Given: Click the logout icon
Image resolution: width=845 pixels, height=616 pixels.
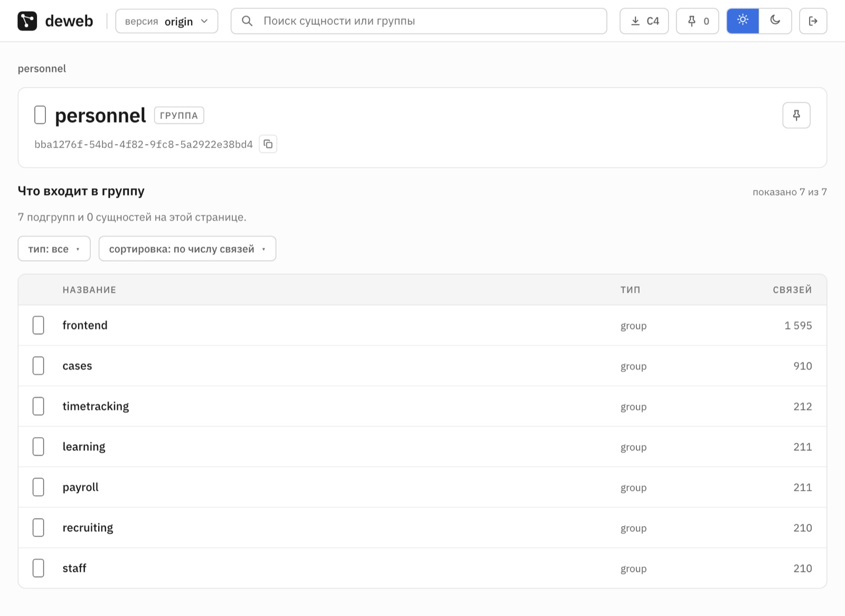Looking at the screenshot, I should pos(813,21).
